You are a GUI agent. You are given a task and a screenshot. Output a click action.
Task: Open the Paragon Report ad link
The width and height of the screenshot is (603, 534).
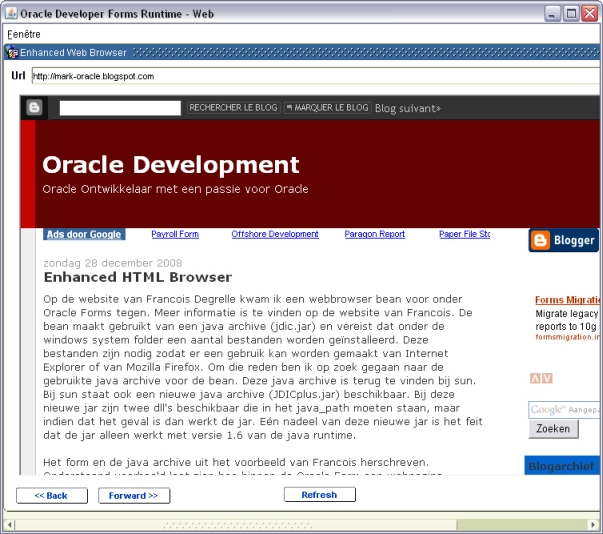point(375,234)
